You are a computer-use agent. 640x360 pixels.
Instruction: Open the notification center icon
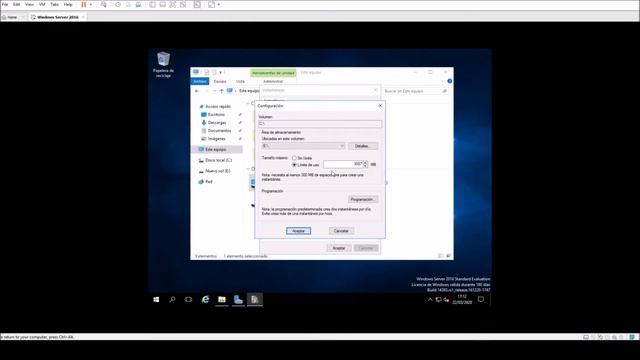pos(481,300)
